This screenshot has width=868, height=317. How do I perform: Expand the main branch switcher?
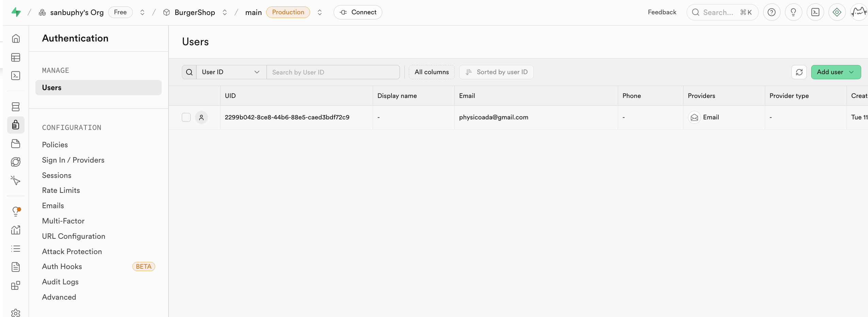[x=320, y=13]
